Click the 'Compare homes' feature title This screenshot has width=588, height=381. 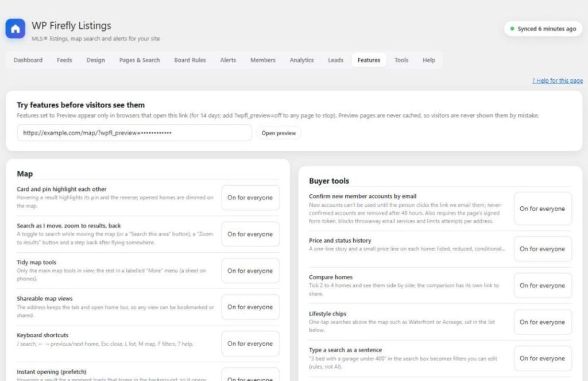(331, 277)
